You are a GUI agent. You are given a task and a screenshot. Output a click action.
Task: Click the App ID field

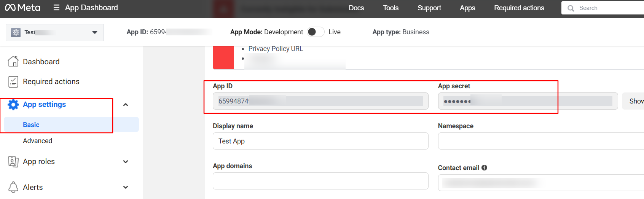(x=320, y=101)
